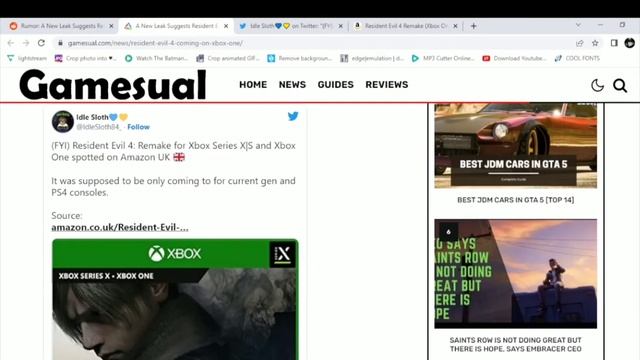Close the Resident Evil 4 Remake Amazon tab
This screenshot has height=360, width=640.
[x=455, y=26]
